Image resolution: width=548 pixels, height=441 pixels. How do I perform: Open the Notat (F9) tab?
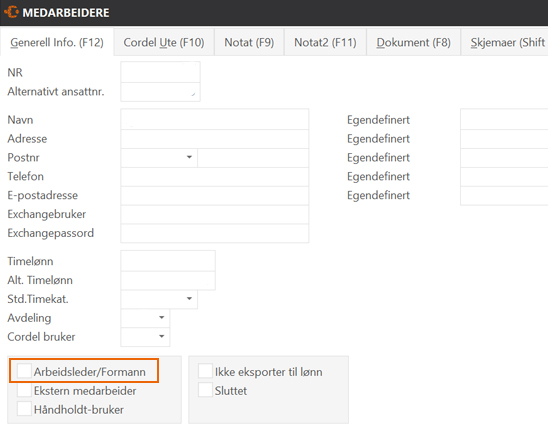[249, 42]
